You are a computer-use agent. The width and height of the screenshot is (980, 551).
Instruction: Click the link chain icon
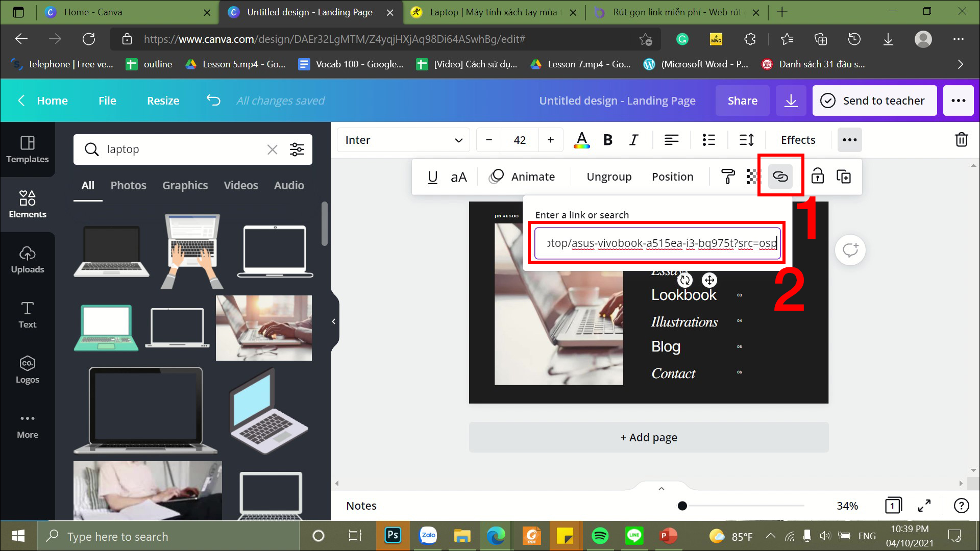coord(780,177)
